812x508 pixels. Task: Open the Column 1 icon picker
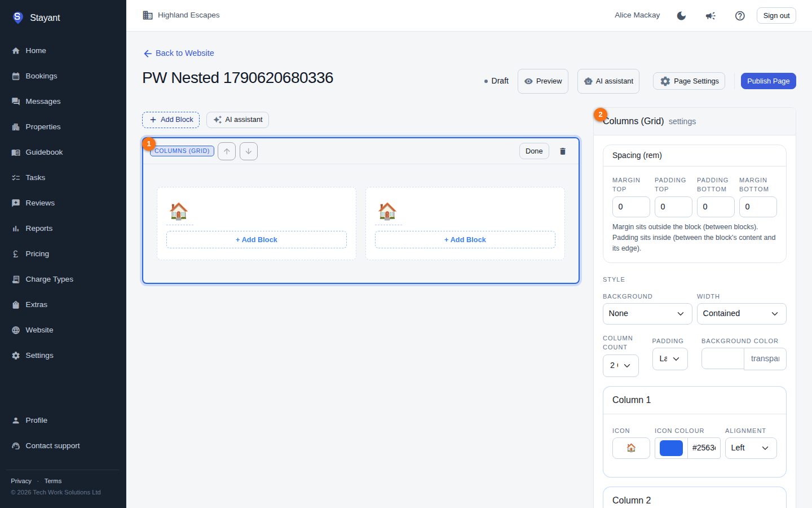point(631,448)
